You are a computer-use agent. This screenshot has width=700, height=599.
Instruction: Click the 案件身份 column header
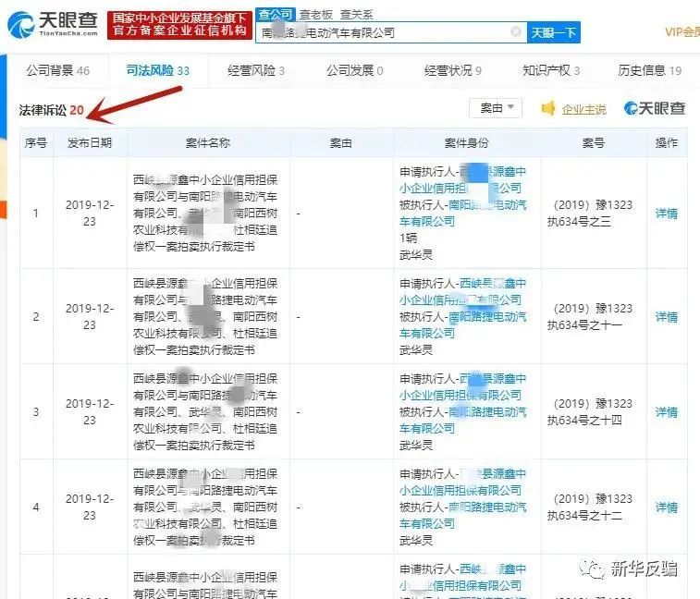tap(467, 143)
